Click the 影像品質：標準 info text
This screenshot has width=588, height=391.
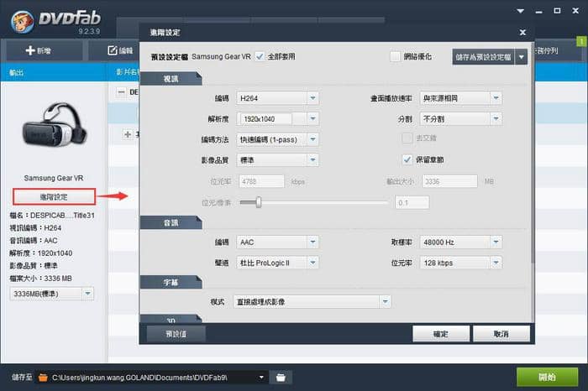(x=34, y=265)
